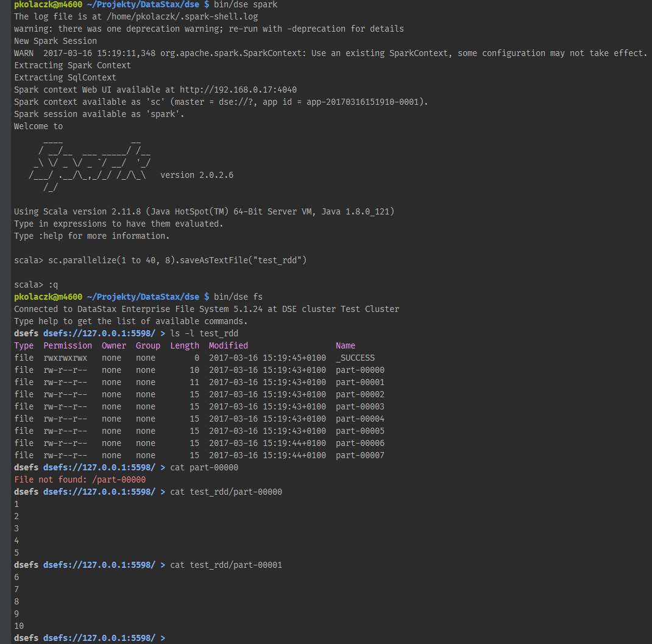The width and height of the screenshot is (652, 644).
Task: Click the 'cat test_rdd/part-00001' command
Action: [226, 565]
